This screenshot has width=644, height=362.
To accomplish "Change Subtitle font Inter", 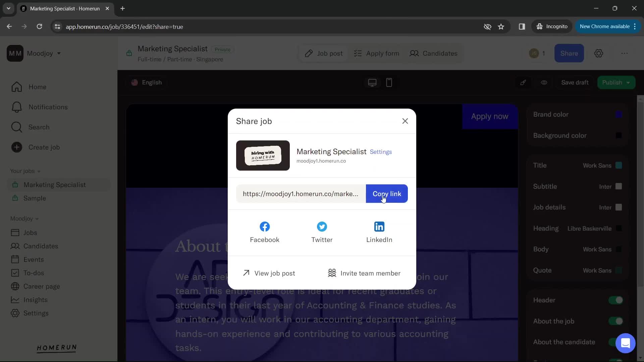I will coord(605,187).
